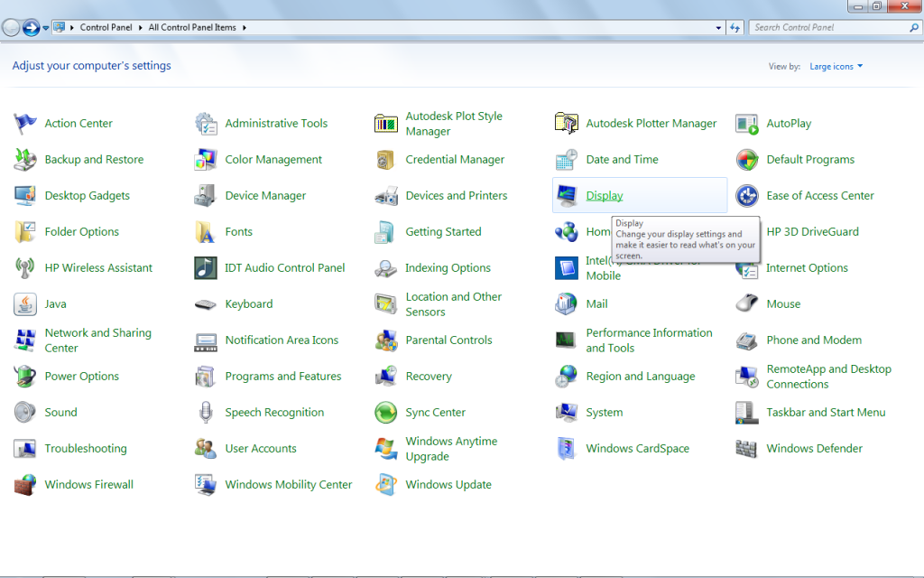Open the Windows CardSpace link
This screenshot has height=578, width=924.
[x=638, y=448]
